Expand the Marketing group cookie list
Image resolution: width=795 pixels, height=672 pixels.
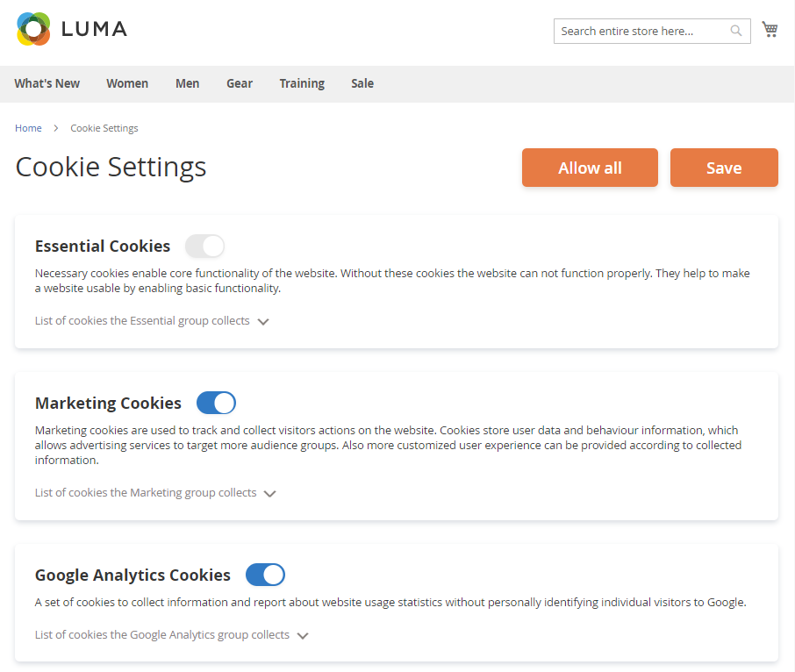(155, 493)
